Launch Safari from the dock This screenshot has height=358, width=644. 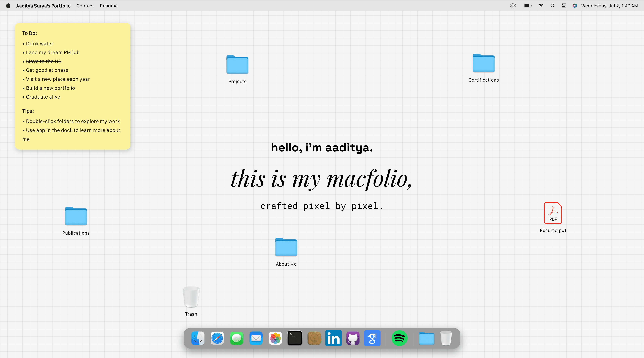(x=217, y=338)
